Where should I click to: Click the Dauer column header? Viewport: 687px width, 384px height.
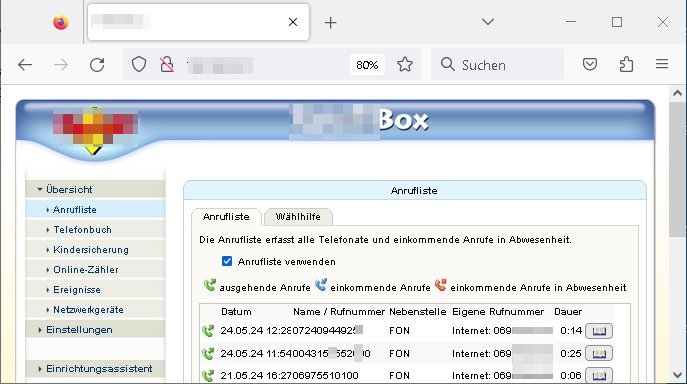tap(568, 312)
